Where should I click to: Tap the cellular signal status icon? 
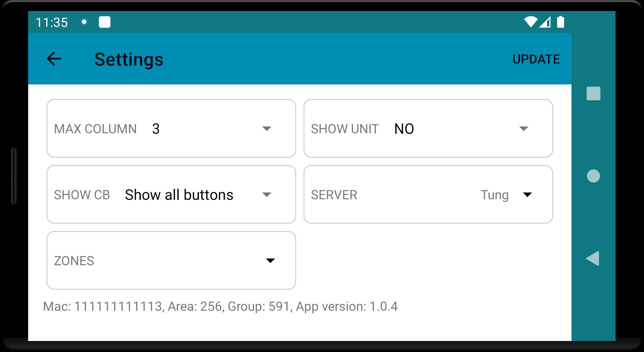pyautogui.click(x=545, y=22)
